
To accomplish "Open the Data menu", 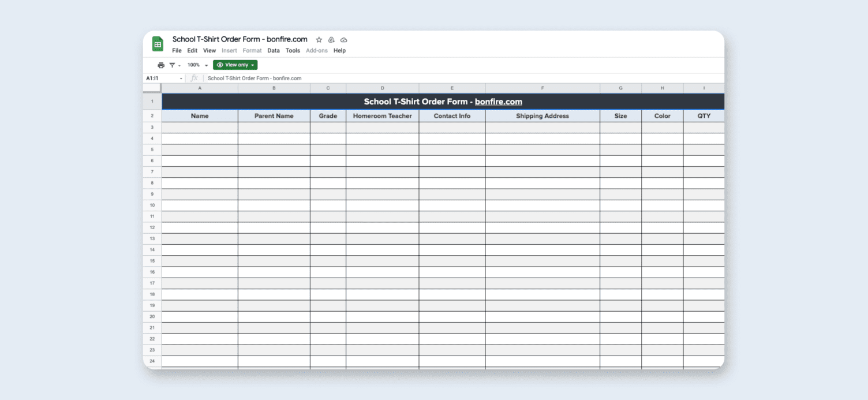I will point(273,50).
